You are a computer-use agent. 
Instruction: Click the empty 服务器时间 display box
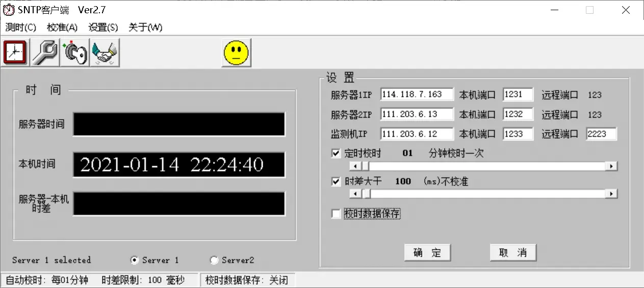(x=179, y=124)
